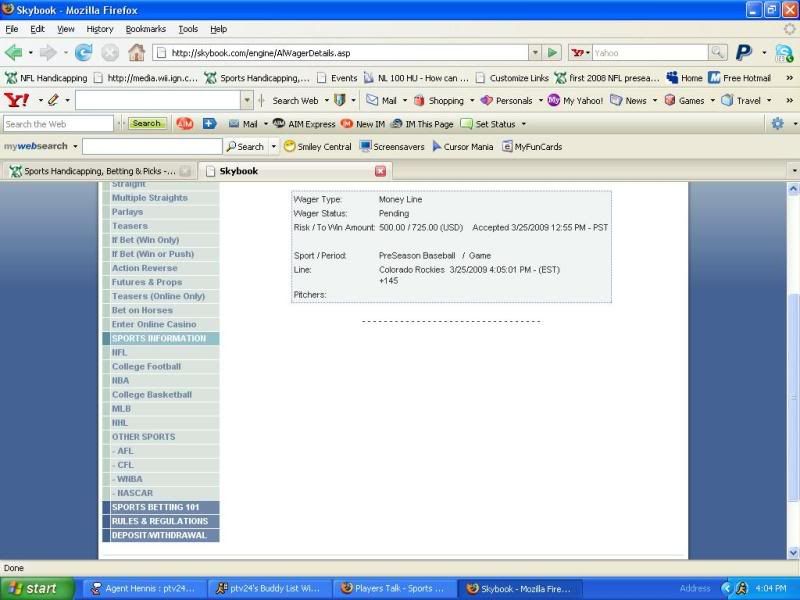Click the mywebsearch text input box
Screen dimensions: 800x600
coord(152,146)
